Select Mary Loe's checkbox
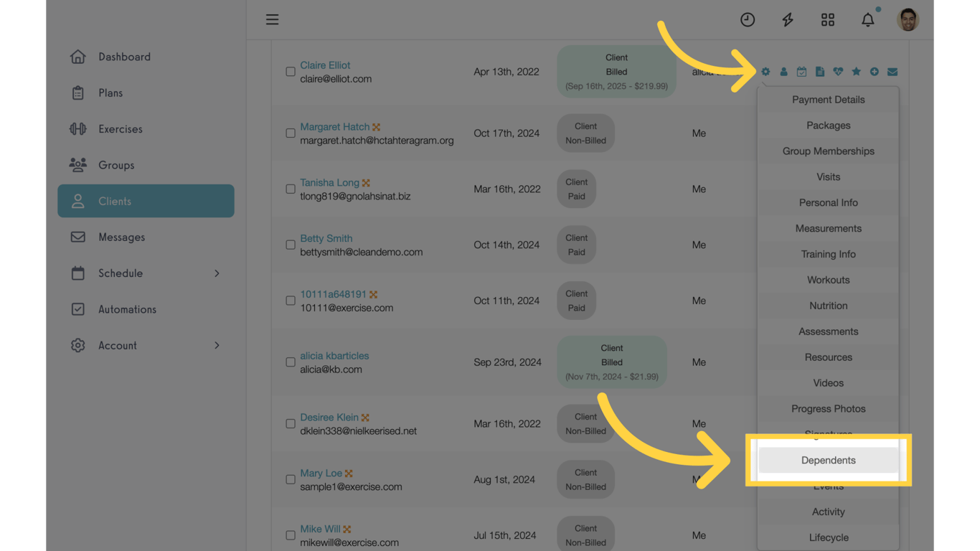This screenshot has height=551, width=980. click(x=291, y=479)
